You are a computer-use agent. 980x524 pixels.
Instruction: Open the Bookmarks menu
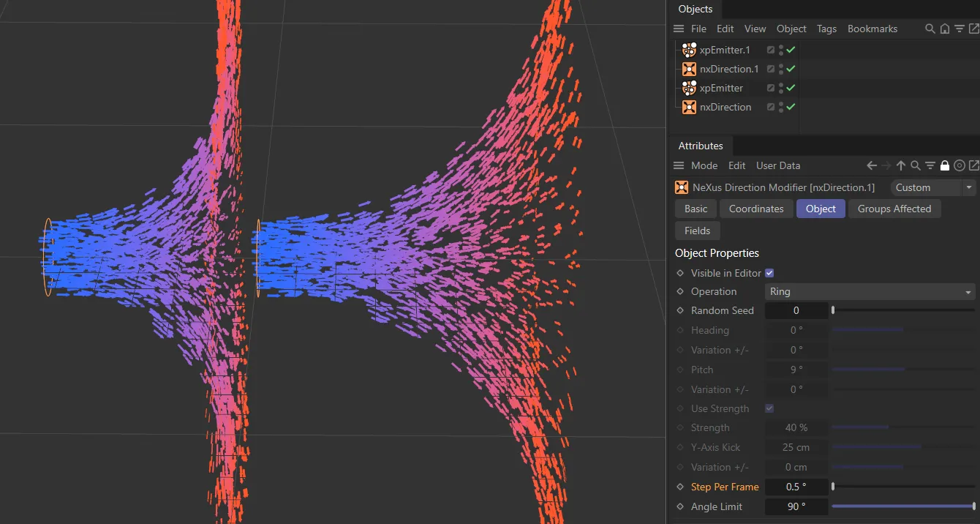point(872,29)
